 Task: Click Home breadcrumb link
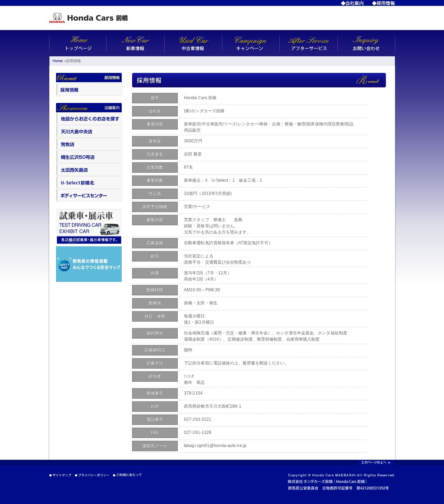(x=57, y=61)
